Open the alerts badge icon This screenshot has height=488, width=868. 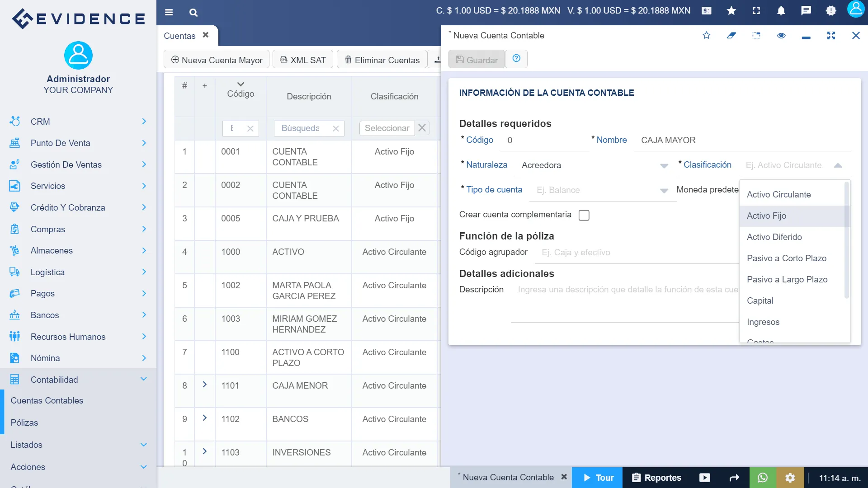click(830, 11)
